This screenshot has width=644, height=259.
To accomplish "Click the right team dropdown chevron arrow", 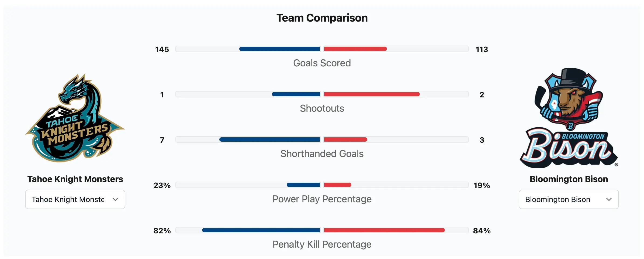I will click(609, 199).
